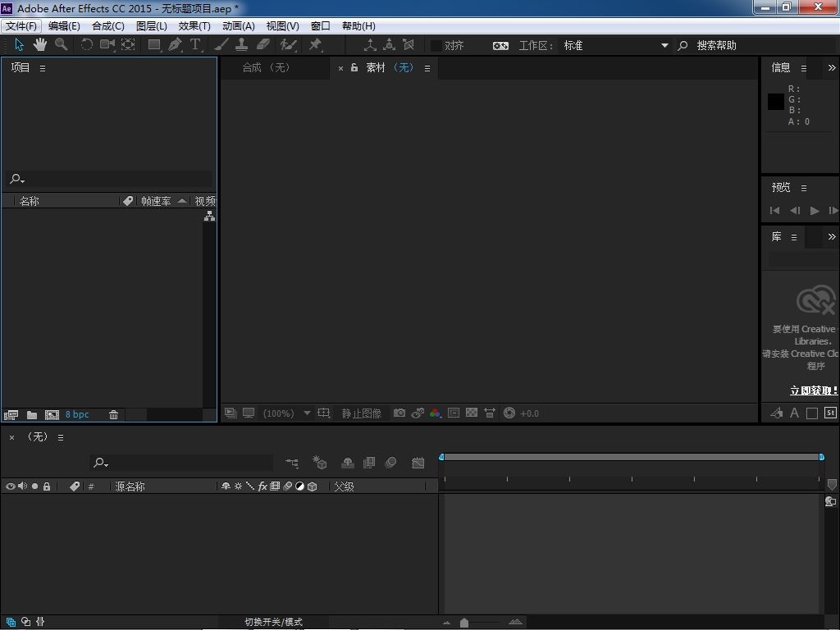This screenshot has width=840, height=630.
Task: Select the Clone Stamp tool
Action: (242, 45)
